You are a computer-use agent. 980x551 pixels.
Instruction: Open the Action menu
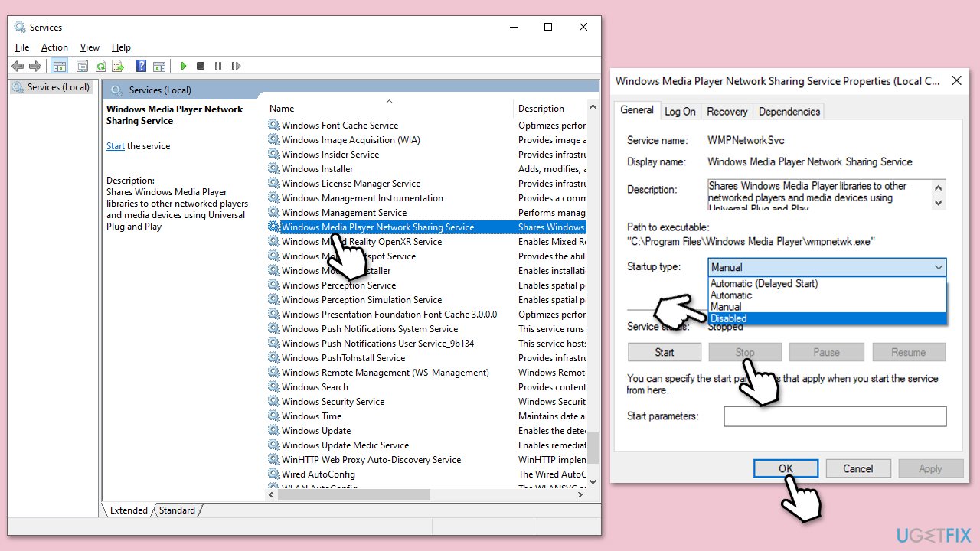tap(54, 47)
